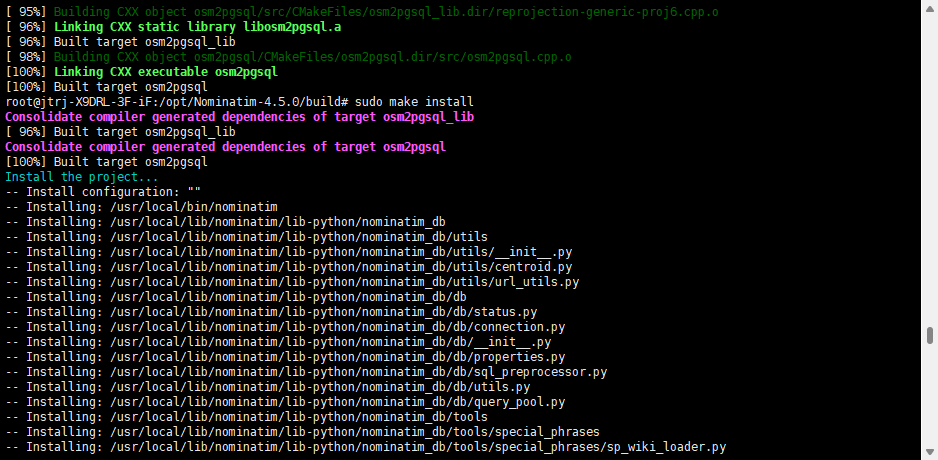Click the 'Consolidate compiler' line for osm2pgsql_lib

click(240, 117)
